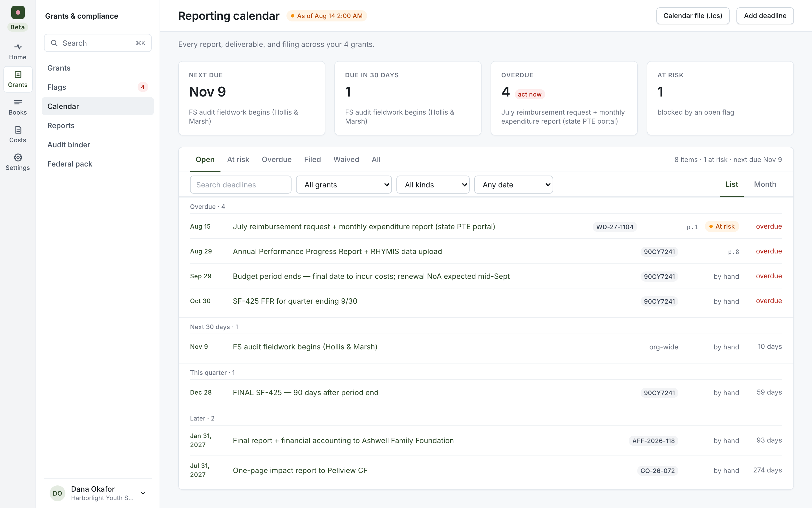
Task: Open the FINAL SF-425 deadline row
Action: (486, 392)
